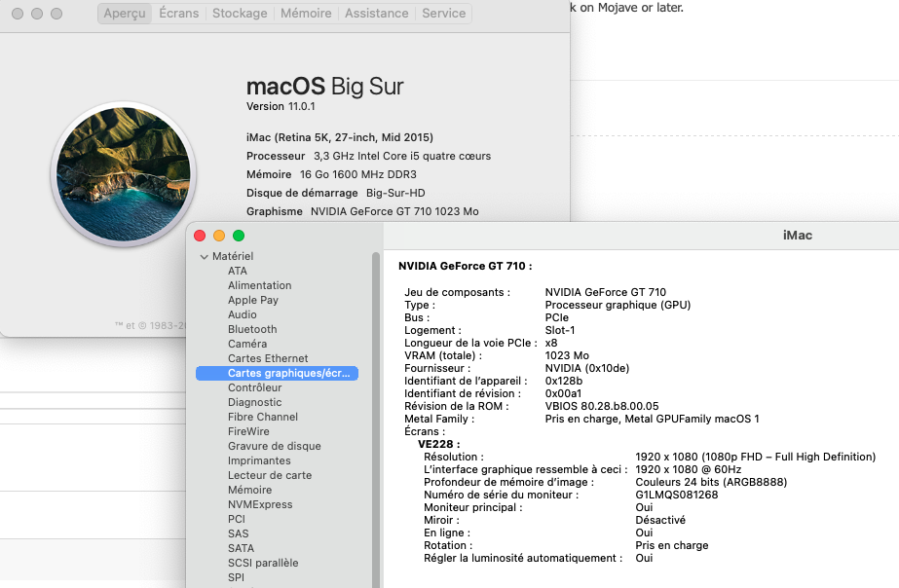Select Contrôleur in the sidebar
899x588 pixels.
click(254, 387)
